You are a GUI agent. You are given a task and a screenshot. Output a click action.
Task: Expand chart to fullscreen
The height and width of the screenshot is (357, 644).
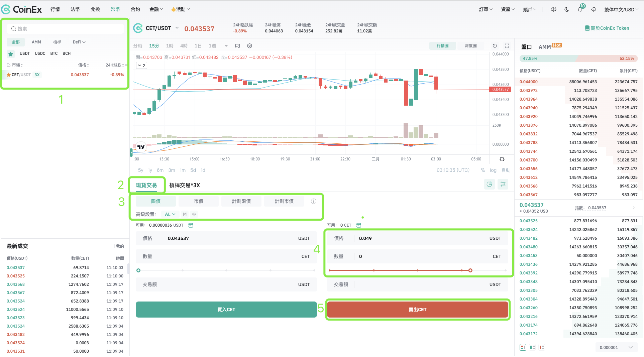pos(507,46)
